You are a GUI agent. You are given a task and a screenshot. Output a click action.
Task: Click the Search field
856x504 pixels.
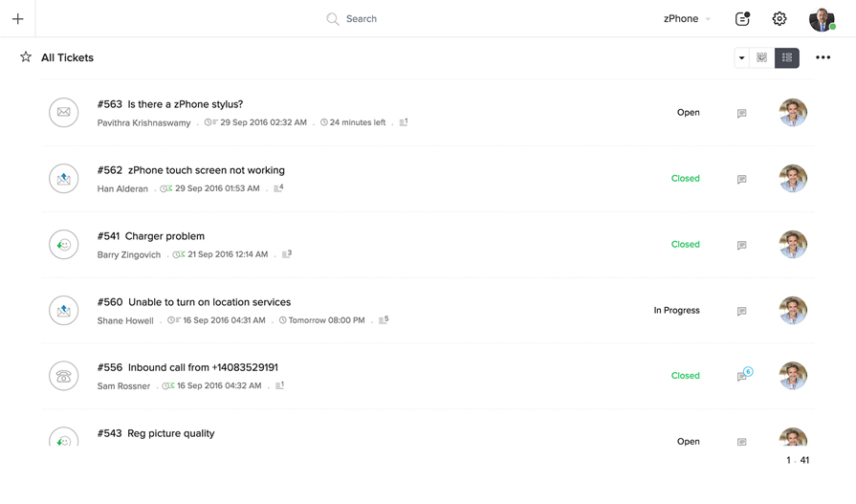pos(361,19)
